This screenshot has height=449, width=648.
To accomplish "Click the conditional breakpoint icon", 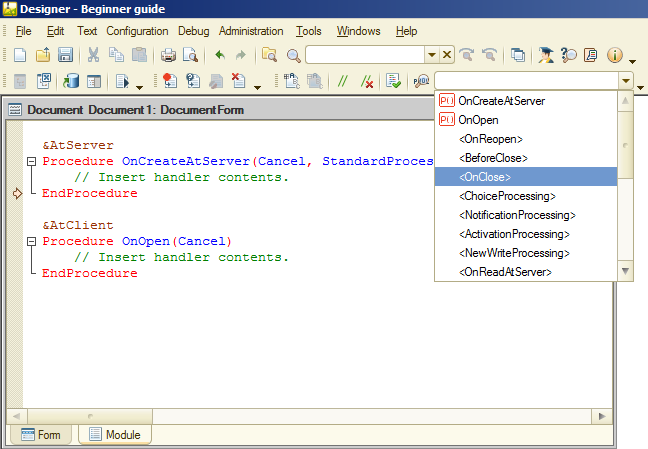I will (x=193, y=81).
